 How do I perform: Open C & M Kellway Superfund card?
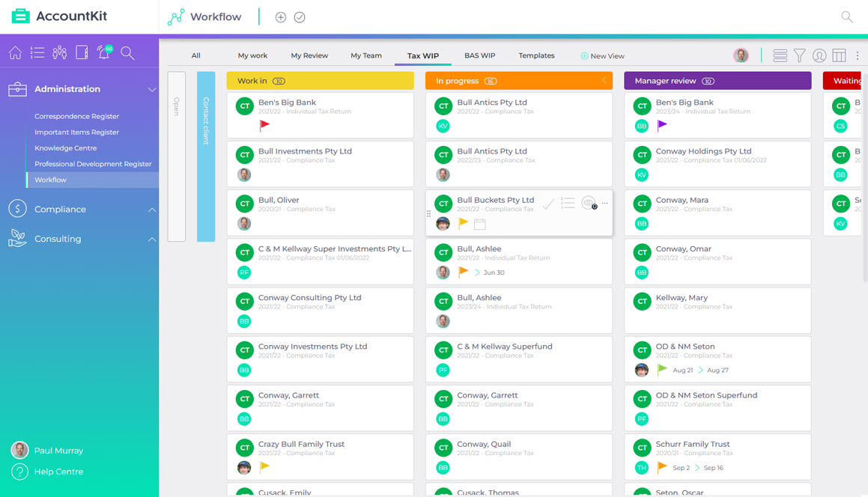point(519,359)
